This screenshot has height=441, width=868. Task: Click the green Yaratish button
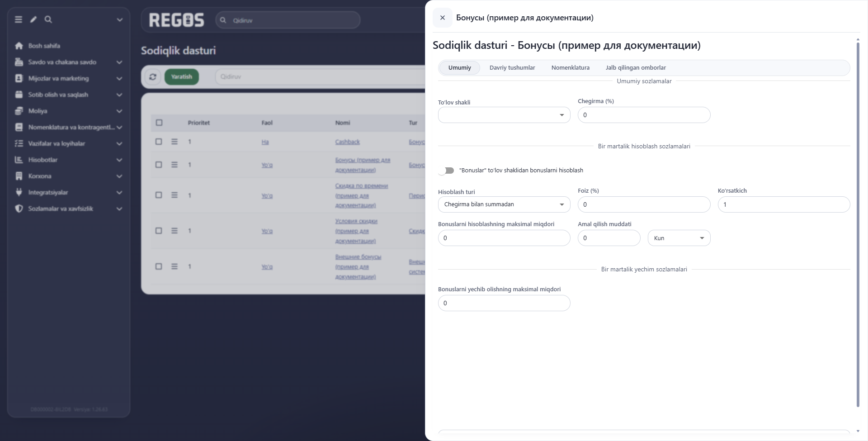coord(182,77)
